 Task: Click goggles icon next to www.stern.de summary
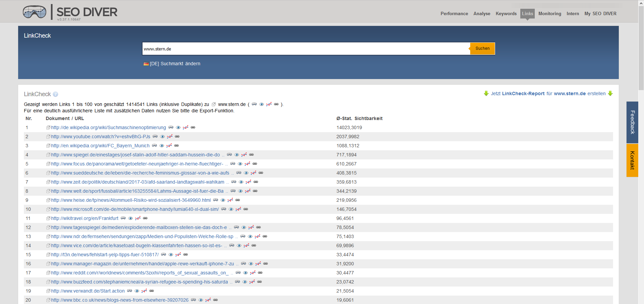click(254, 104)
